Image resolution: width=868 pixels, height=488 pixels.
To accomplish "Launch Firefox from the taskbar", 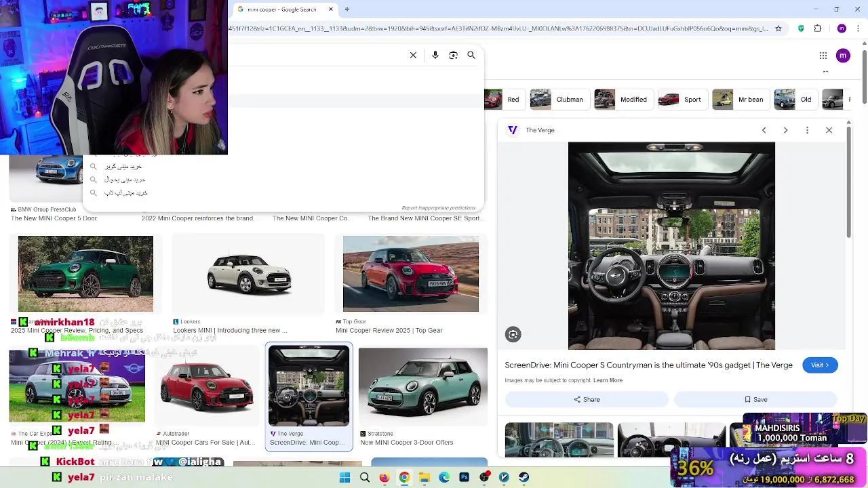I will (384, 477).
